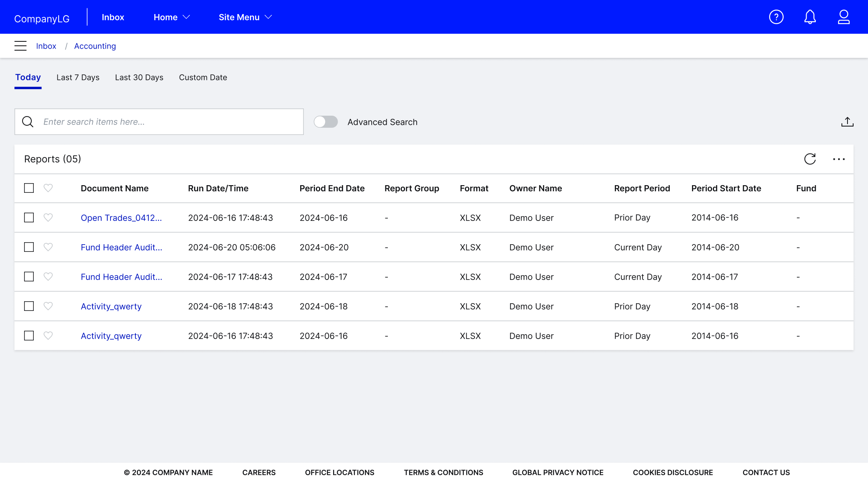The width and height of the screenshot is (868, 482).
Task: Go to Accounting breadcrumb link
Action: tap(95, 46)
